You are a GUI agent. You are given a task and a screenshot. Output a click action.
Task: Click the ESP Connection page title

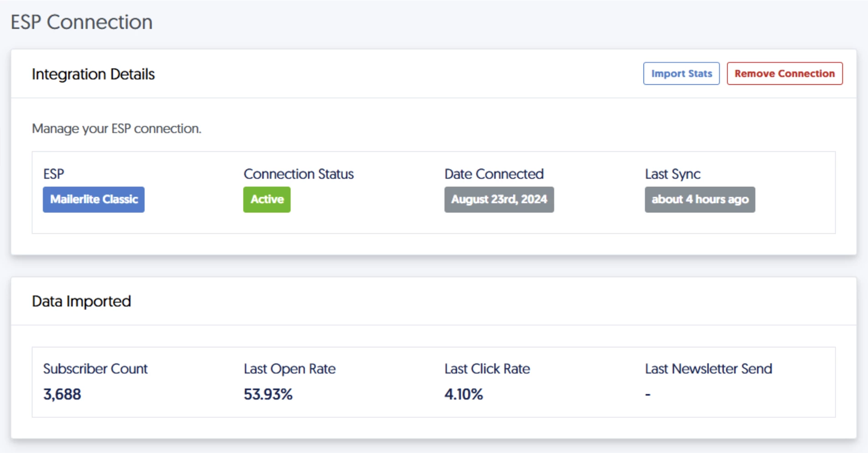[x=82, y=22]
